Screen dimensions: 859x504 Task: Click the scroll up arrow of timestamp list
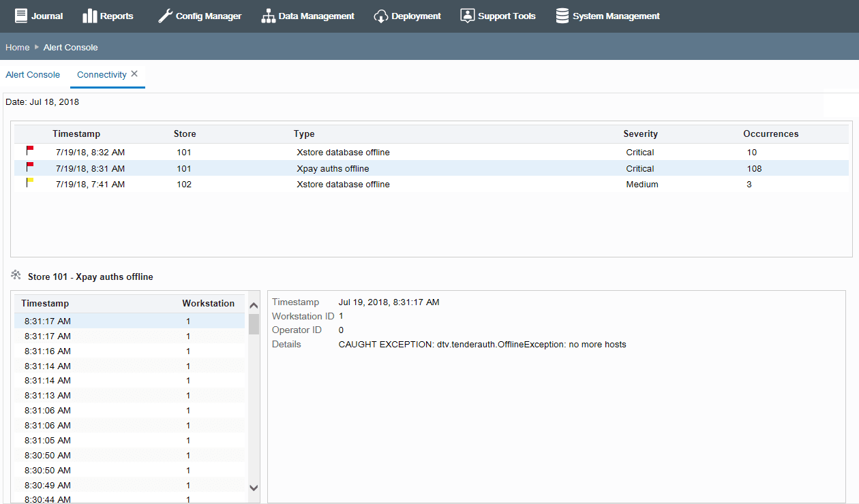tap(254, 306)
